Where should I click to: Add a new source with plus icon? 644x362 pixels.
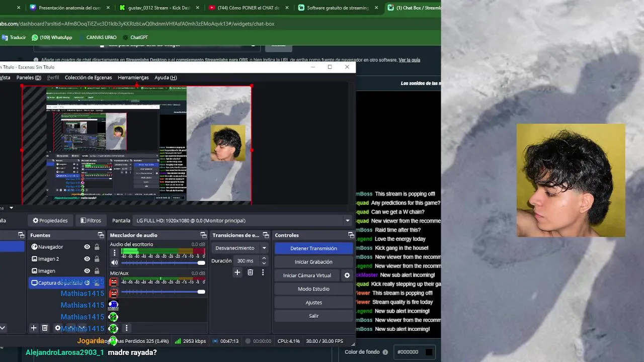coord(34,328)
